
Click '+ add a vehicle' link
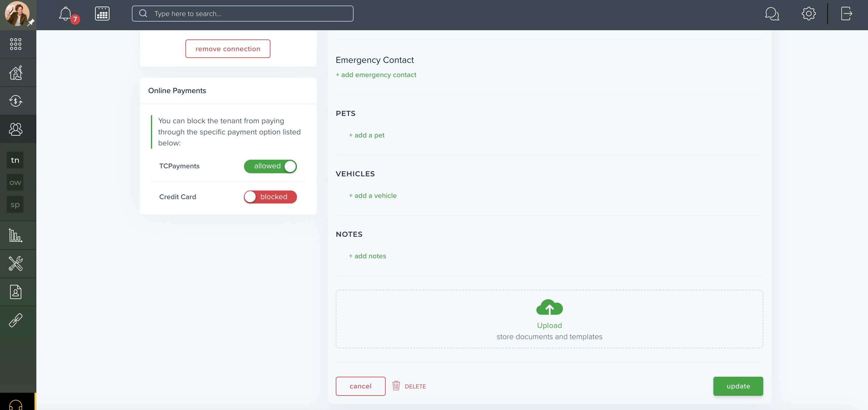pyautogui.click(x=373, y=195)
